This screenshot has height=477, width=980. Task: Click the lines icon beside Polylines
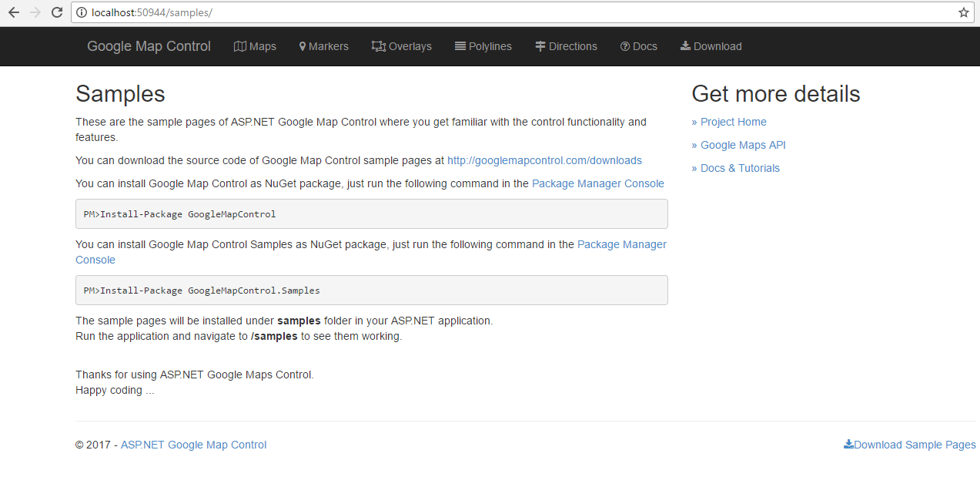pos(460,46)
